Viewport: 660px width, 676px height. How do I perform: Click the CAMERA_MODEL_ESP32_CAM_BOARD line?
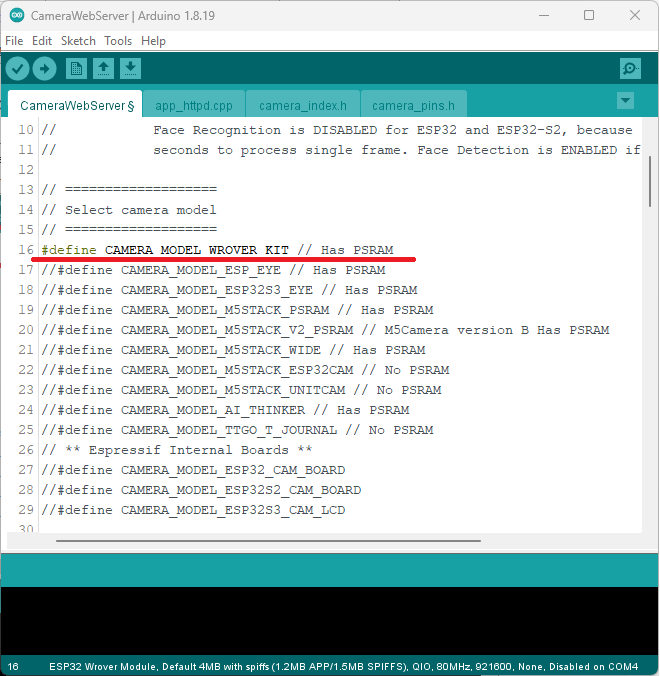[193, 470]
